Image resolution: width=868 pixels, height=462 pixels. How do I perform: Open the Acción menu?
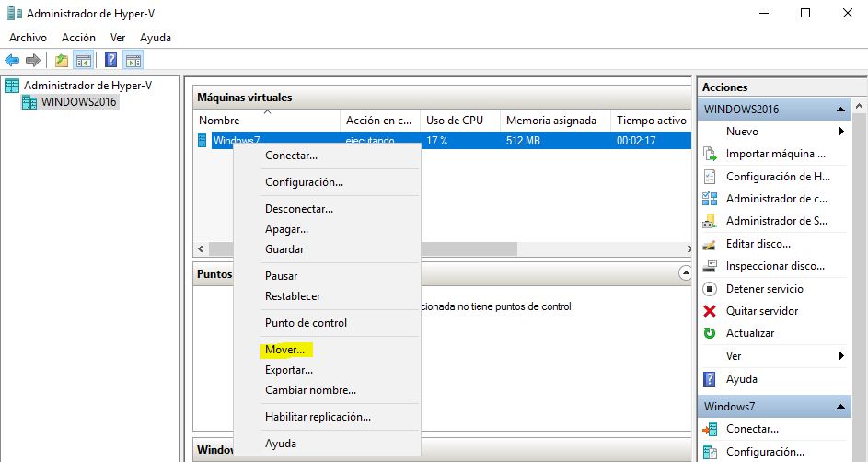(x=78, y=38)
